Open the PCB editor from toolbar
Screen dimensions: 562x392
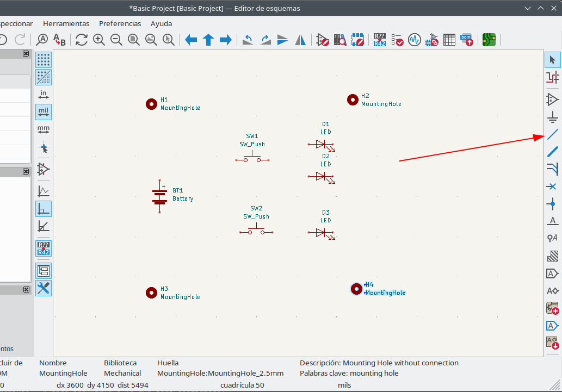click(x=489, y=40)
